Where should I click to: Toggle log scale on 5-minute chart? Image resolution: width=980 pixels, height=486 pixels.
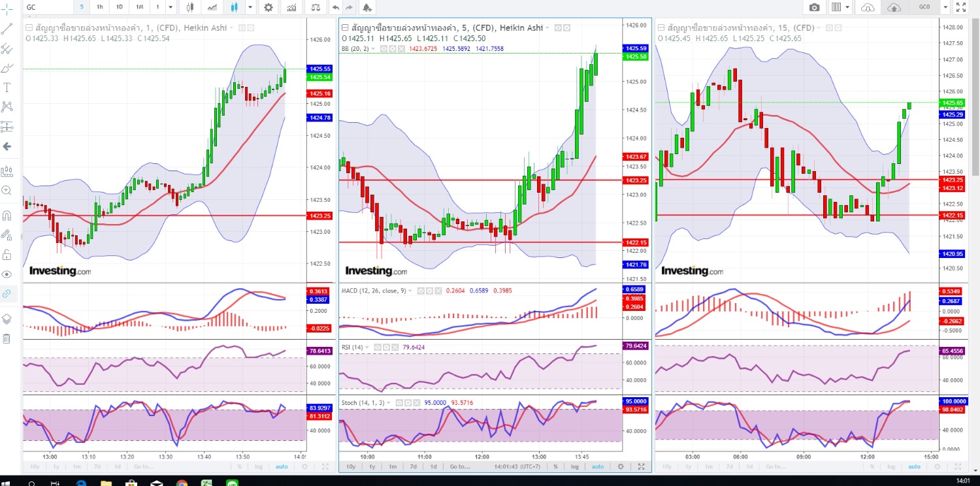coord(575,466)
